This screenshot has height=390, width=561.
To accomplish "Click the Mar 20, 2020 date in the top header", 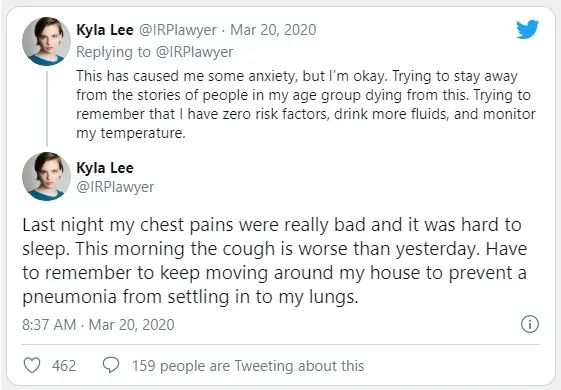I will point(273,30).
